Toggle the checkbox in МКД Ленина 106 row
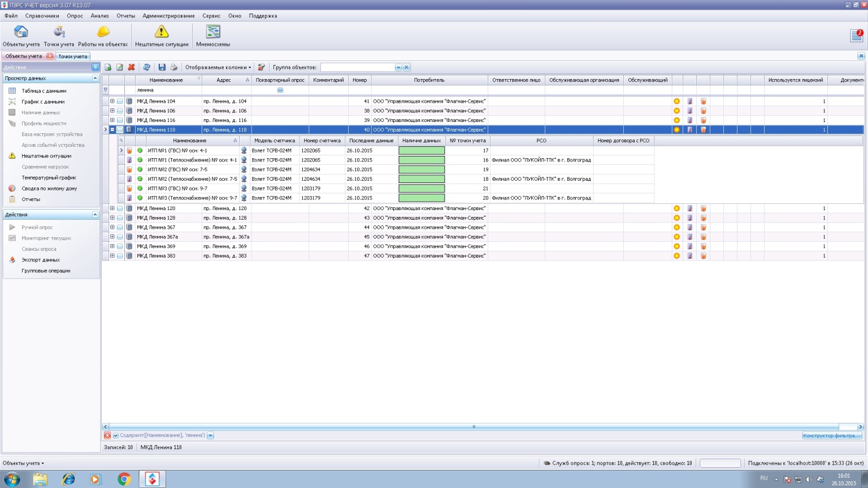Viewport: 868px width, 488px height. [120, 111]
